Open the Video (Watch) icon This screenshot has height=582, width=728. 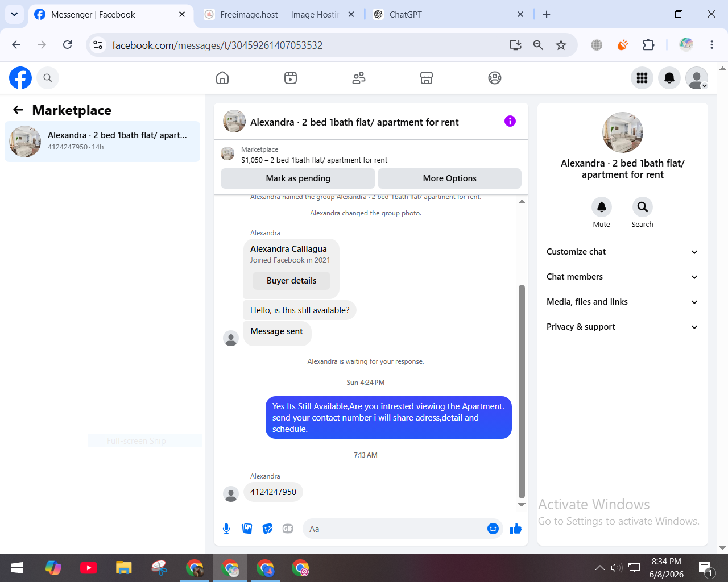coord(291,78)
